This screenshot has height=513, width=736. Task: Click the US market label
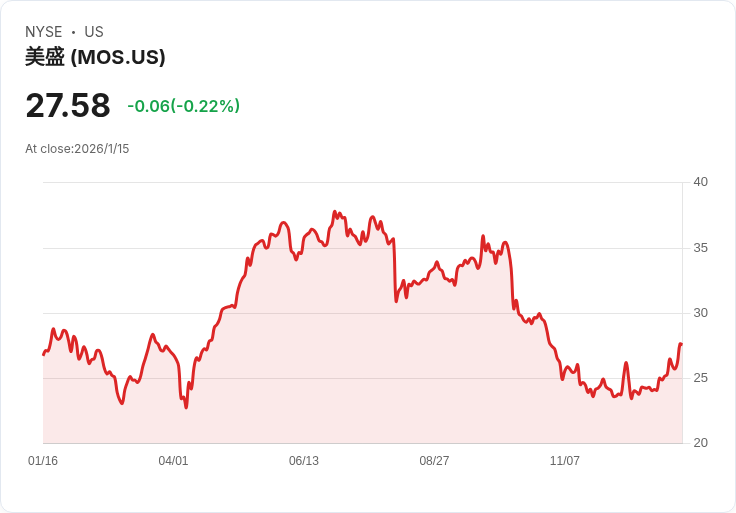coord(94,32)
